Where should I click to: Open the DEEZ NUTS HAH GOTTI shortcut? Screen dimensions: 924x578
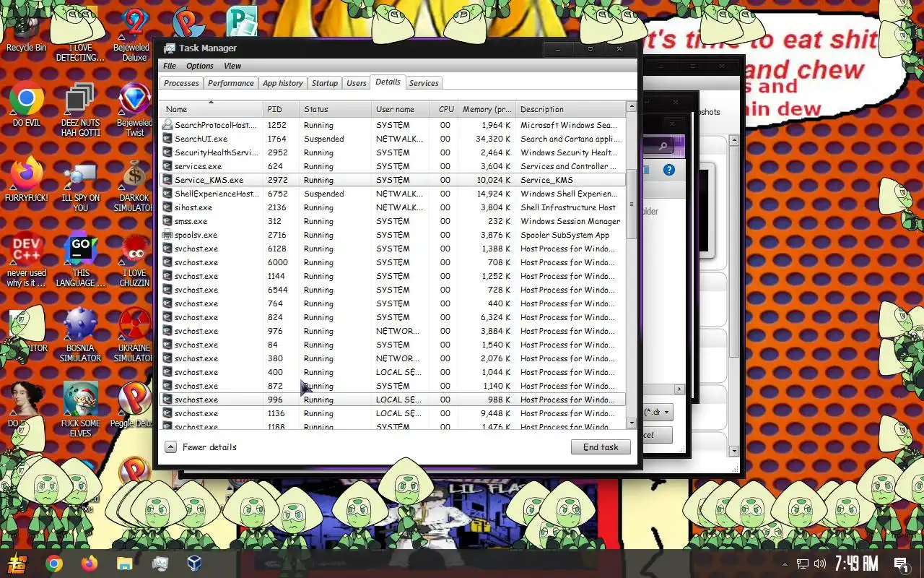point(80,110)
